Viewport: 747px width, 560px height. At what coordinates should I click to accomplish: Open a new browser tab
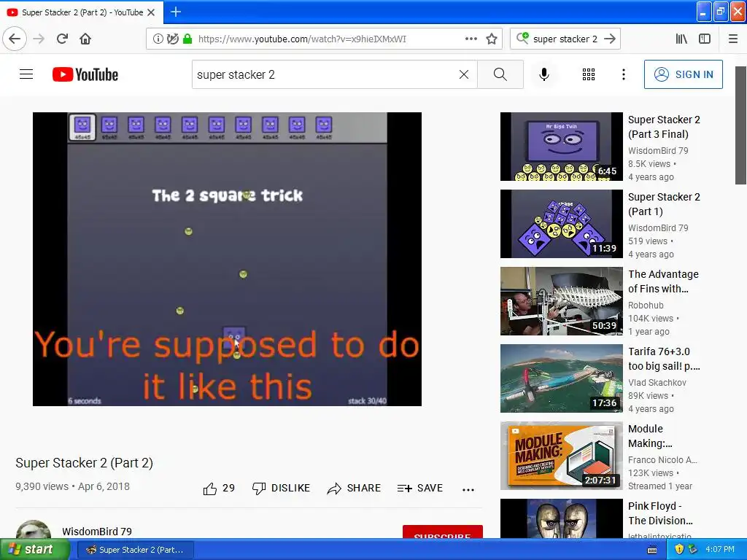[x=176, y=12]
